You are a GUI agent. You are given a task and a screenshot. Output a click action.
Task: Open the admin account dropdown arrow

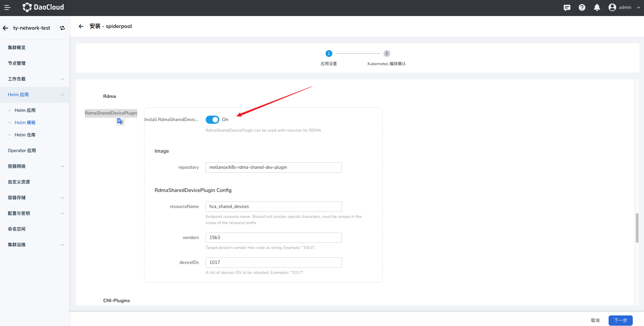tap(638, 8)
